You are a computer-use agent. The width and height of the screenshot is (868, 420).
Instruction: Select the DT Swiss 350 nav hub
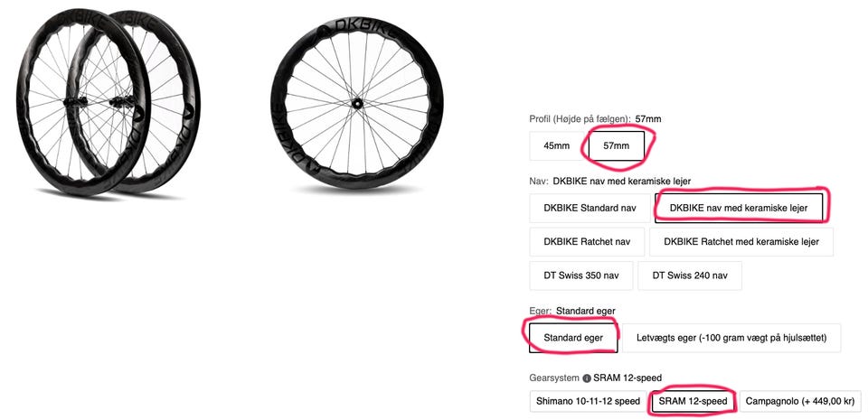pyautogui.click(x=580, y=276)
